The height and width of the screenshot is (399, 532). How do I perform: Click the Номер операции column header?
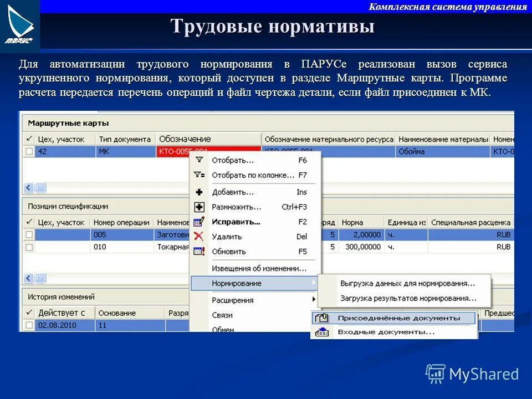click(x=121, y=222)
